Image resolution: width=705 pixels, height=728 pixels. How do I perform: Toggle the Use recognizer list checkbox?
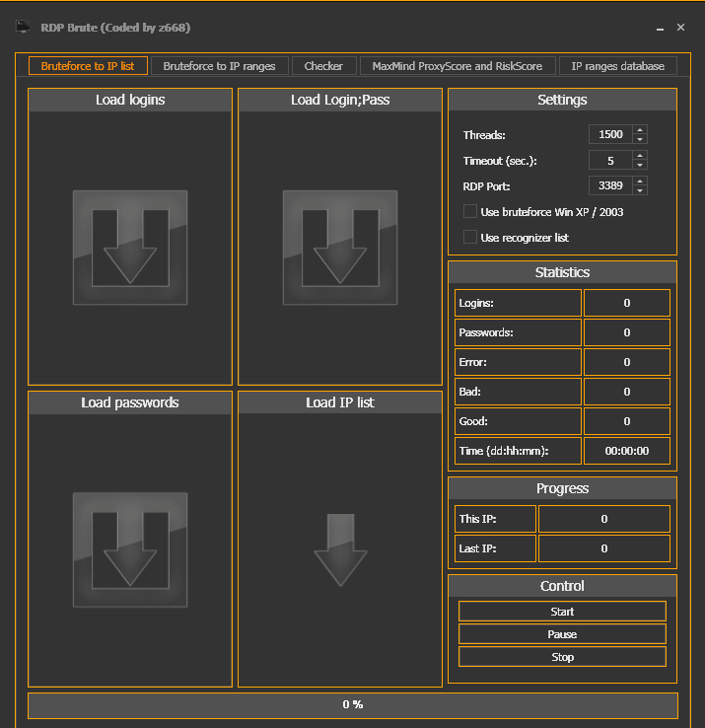(470, 237)
